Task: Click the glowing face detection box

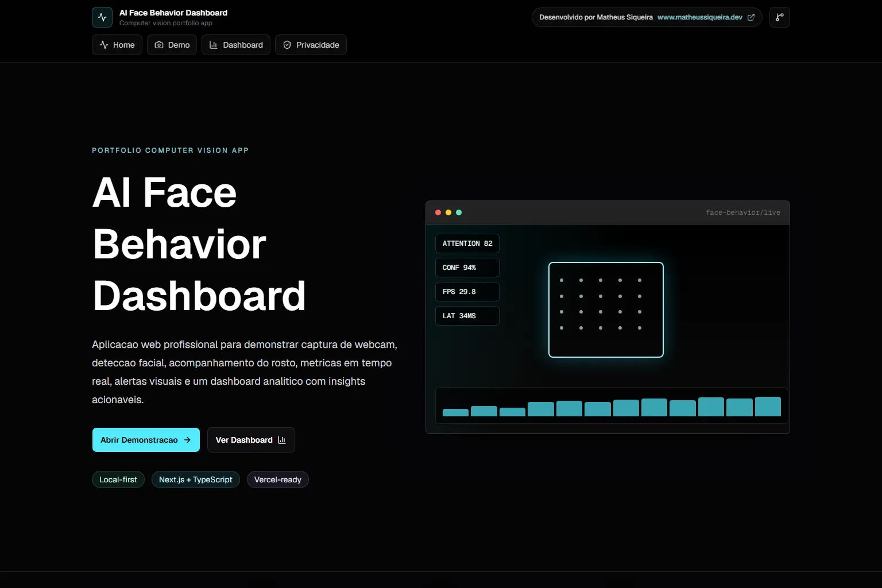Action: tap(606, 310)
